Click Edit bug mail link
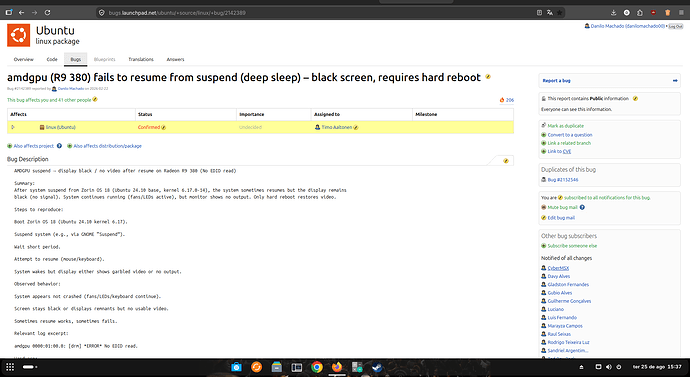Viewport: 690px width, 377px height. coord(561,218)
